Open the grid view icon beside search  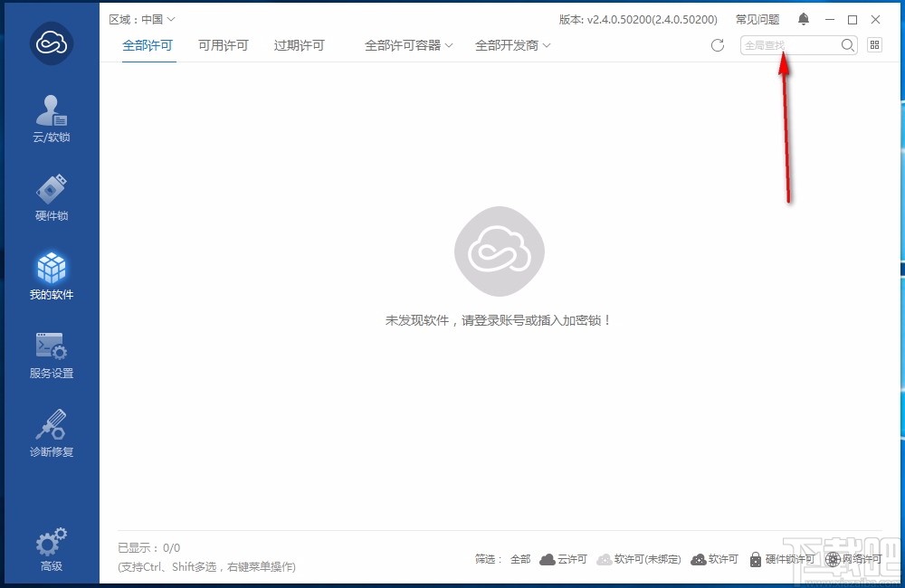[874, 44]
